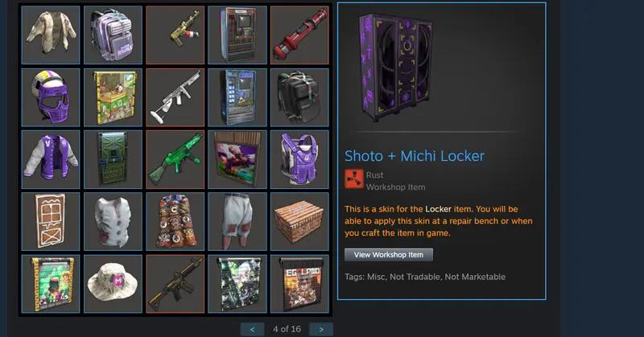This screenshot has width=644, height=337.
Task: Select the gingerbread door skin
Action: pos(51,222)
